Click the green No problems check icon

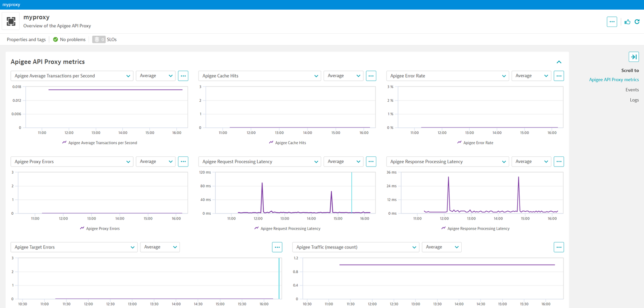coord(56,39)
